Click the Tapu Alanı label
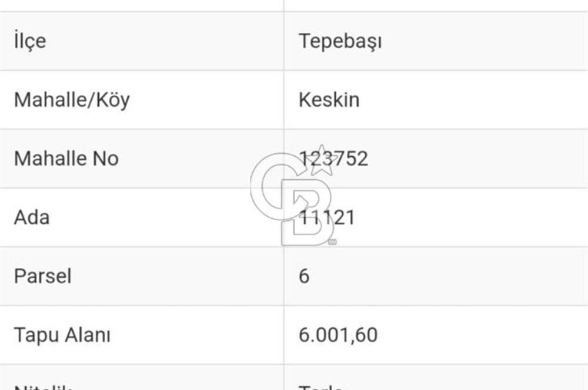This screenshot has width=588, height=390. coord(62,335)
